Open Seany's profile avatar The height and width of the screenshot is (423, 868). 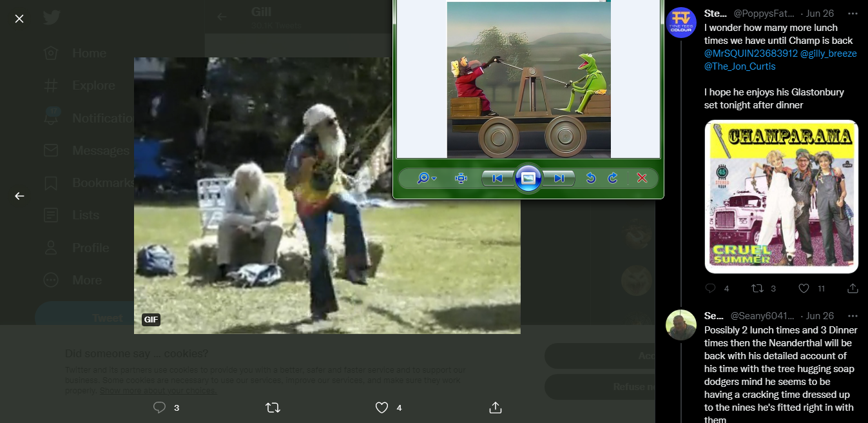(681, 325)
